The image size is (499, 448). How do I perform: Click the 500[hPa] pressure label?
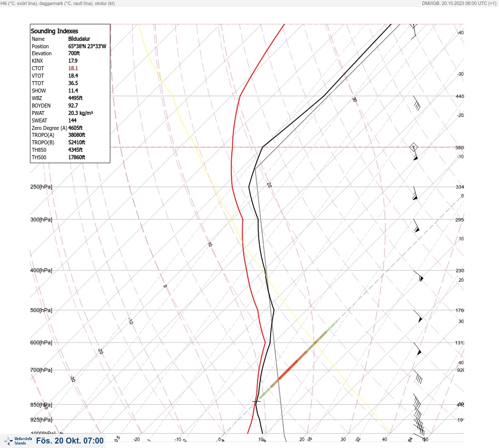coord(41,310)
